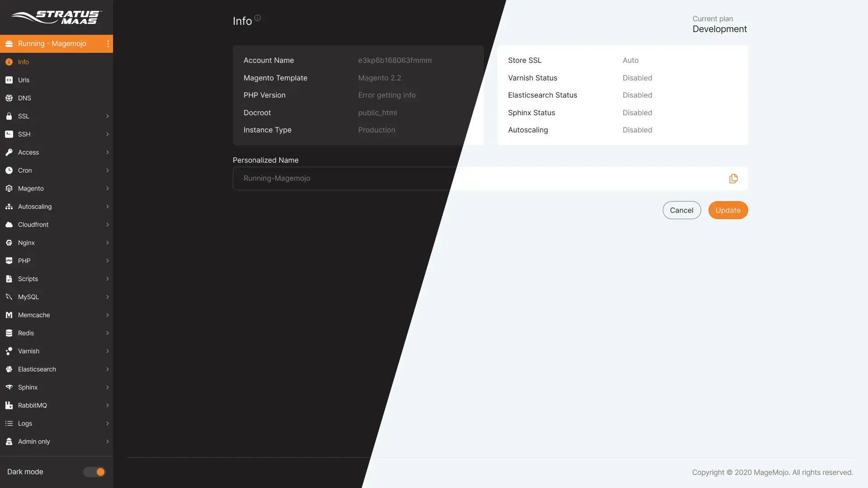Expand the Magento submenu chevron
The height and width of the screenshot is (488, 868).
(x=108, y=188)
